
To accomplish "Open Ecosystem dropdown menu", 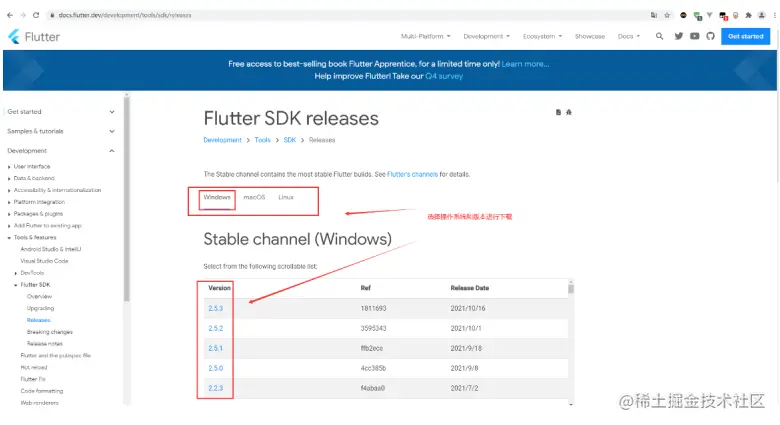I will point(542,36).
